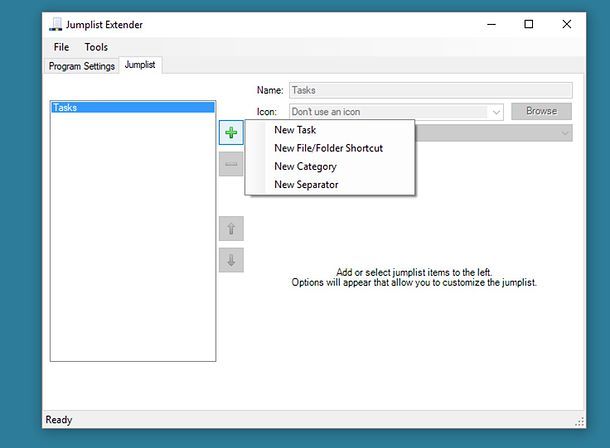Select New File/Folder Shortcut option
610x448 pixels.
[328, 148]
